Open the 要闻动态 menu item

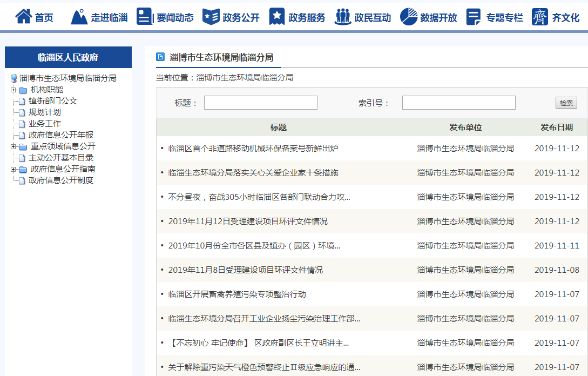[175, 18]
